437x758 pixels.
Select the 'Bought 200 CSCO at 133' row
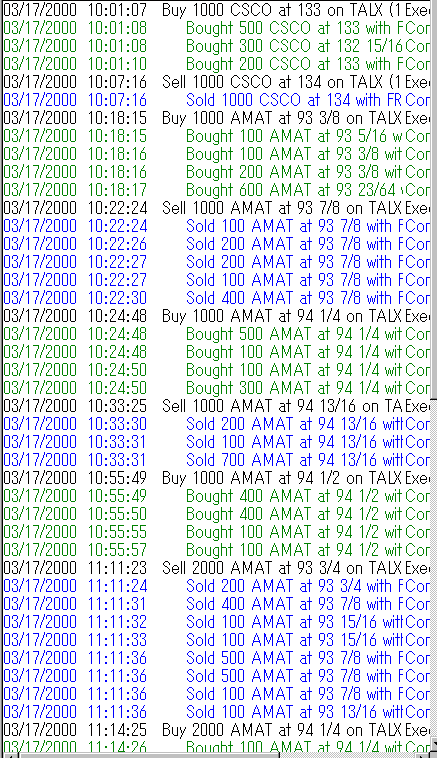pyautogui.click(x=216, y=64)
